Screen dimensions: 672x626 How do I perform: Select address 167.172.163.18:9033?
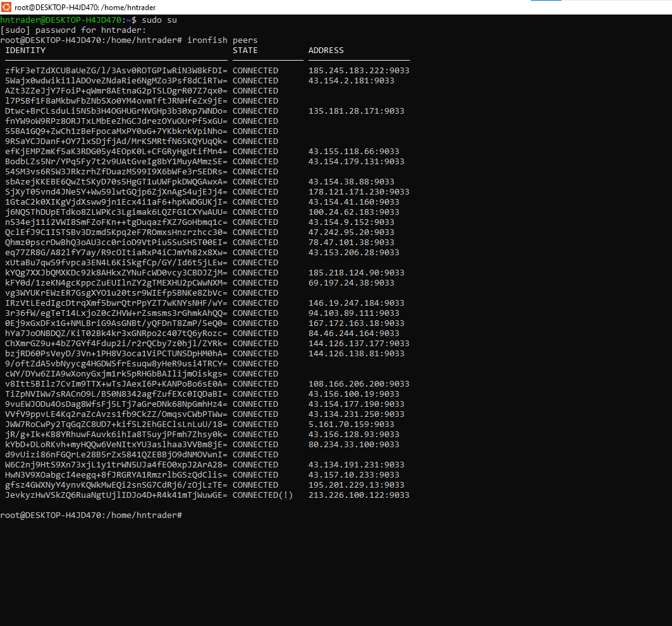click(x=357, y=323)
